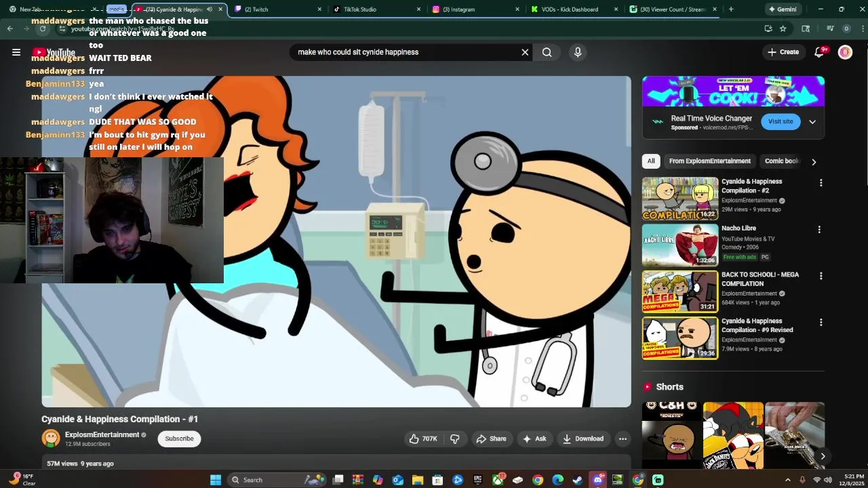Subscribe to ExplosmEntertainment
The width and height of the screenshot is (868, 488).
pyautogui.click(x=179, y=439)
